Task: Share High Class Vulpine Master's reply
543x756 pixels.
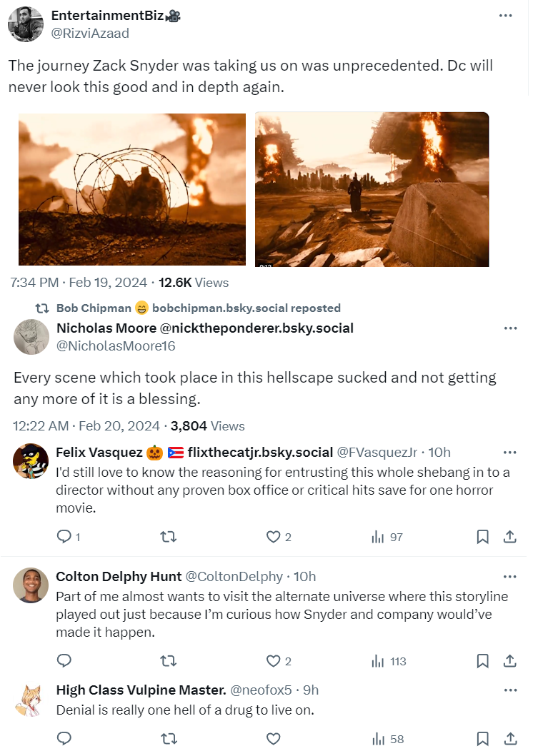Action: click(510, 739)
